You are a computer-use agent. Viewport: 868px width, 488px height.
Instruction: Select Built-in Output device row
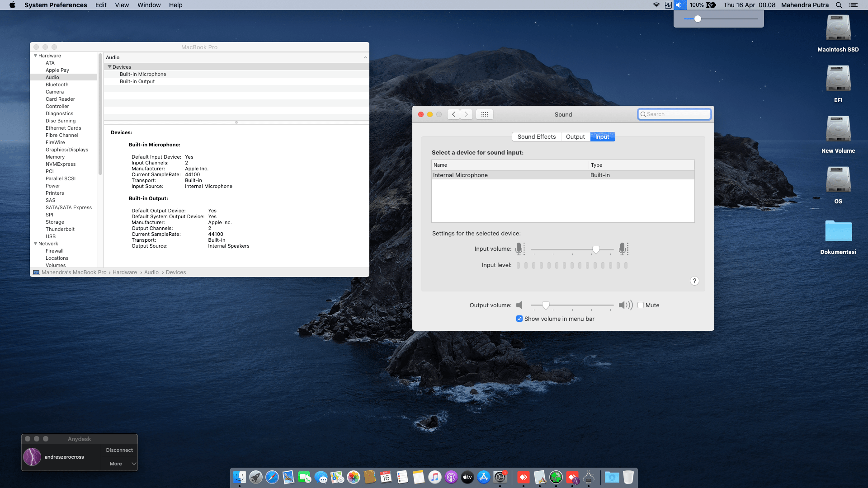pyautogui.click(x=236, y=81)
